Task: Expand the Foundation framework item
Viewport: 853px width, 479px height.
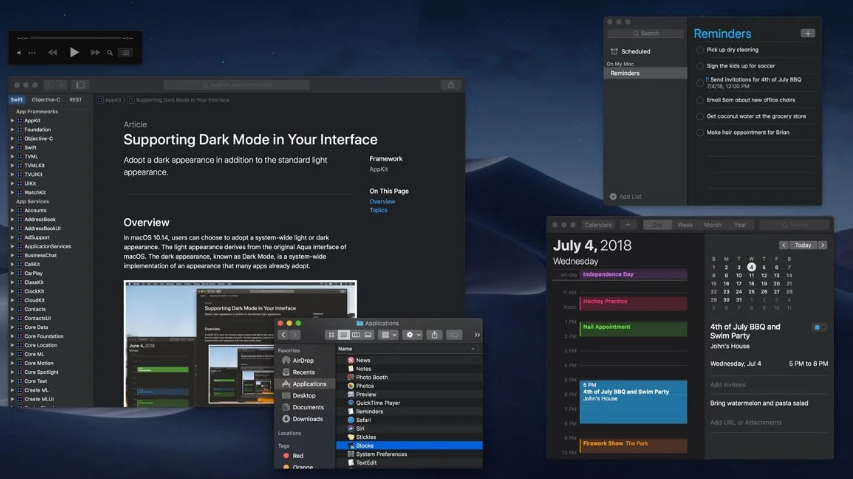Action: point(13,129)
